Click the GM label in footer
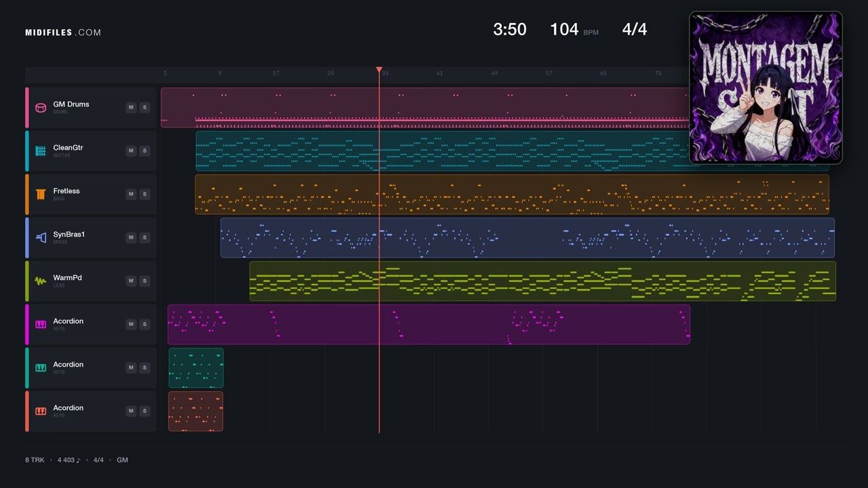 122,460
